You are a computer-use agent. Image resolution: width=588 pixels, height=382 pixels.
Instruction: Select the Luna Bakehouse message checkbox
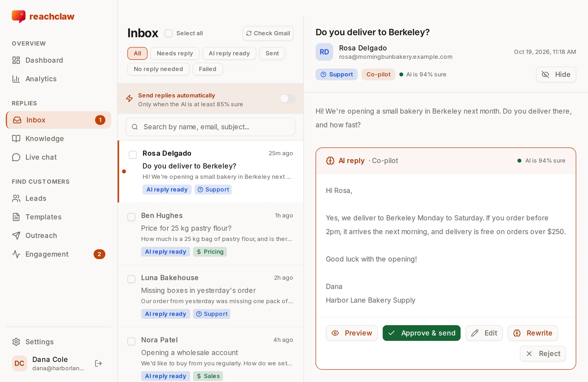coord(131,279)
